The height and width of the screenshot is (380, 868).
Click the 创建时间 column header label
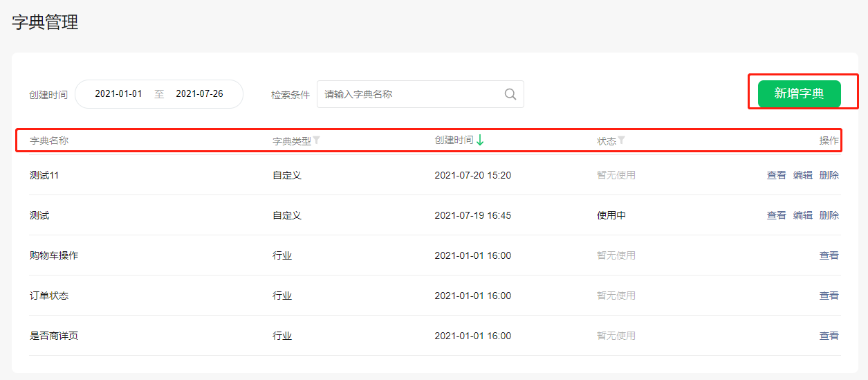(x=454, y=140)
